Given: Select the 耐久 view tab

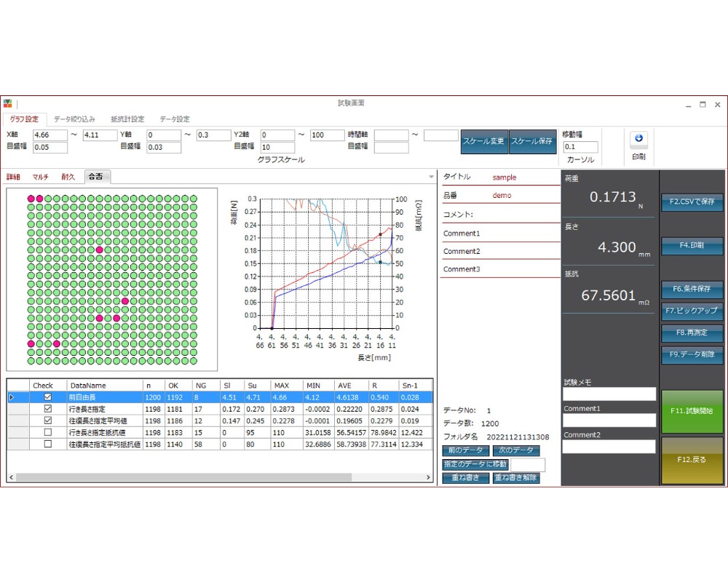Looking at the screenshot, I should tap(68, 177).
